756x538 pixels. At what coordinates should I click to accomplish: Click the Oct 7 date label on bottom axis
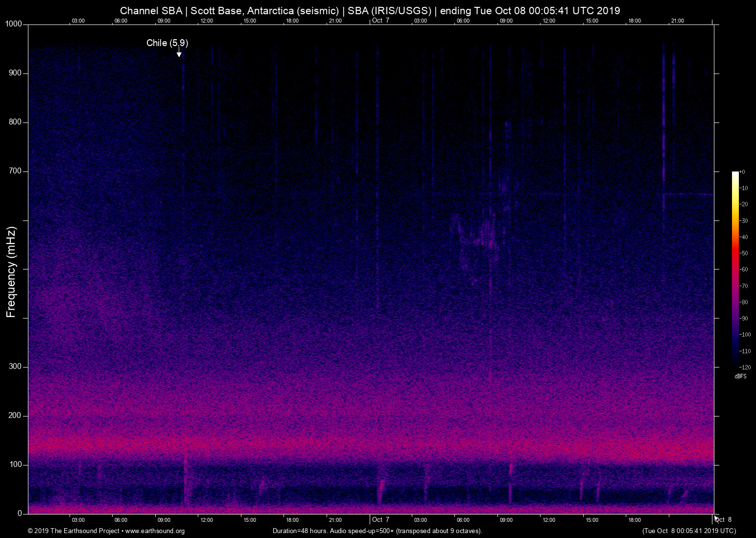coord(380,520)
